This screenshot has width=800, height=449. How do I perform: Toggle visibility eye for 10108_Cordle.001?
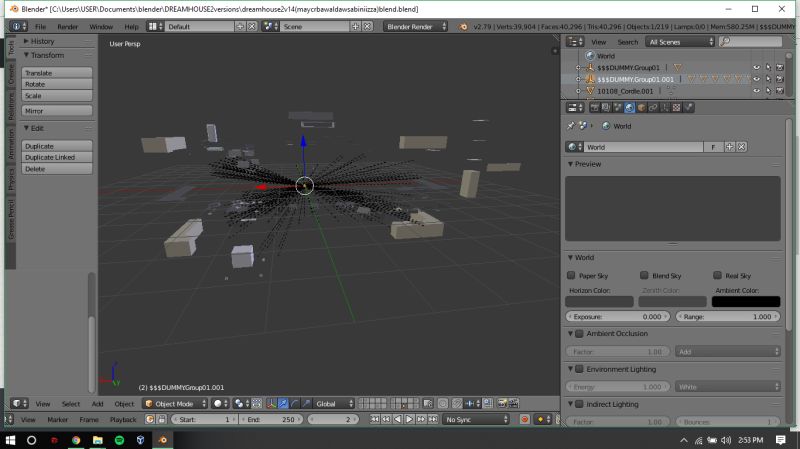757,91
